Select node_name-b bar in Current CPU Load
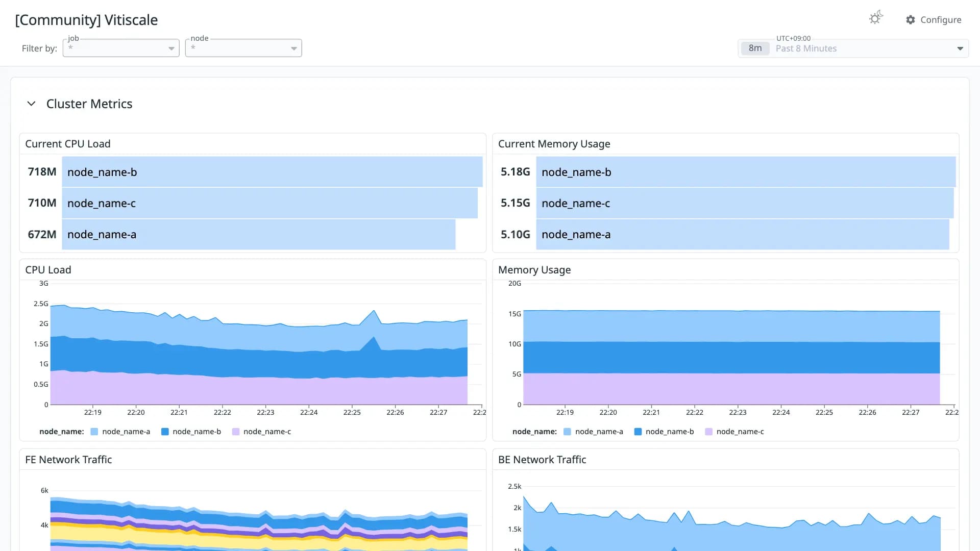 [x=272, y=172]
